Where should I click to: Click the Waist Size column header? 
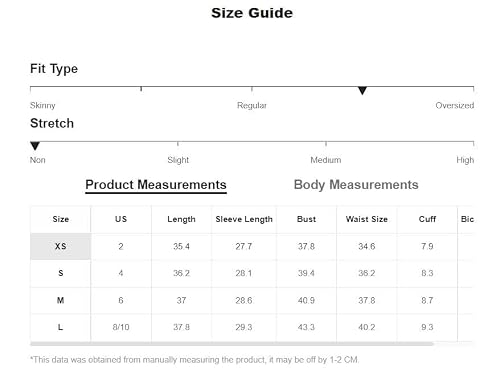(367, 219)
